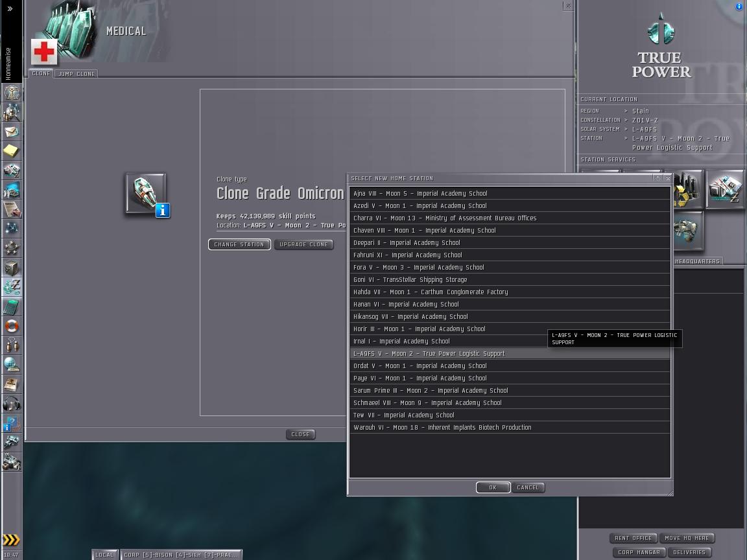Image resolution: width=747 pixels, height=560 pixels.
Task: Select Ordat V - Moon 1 row
Action: [510, 366]
